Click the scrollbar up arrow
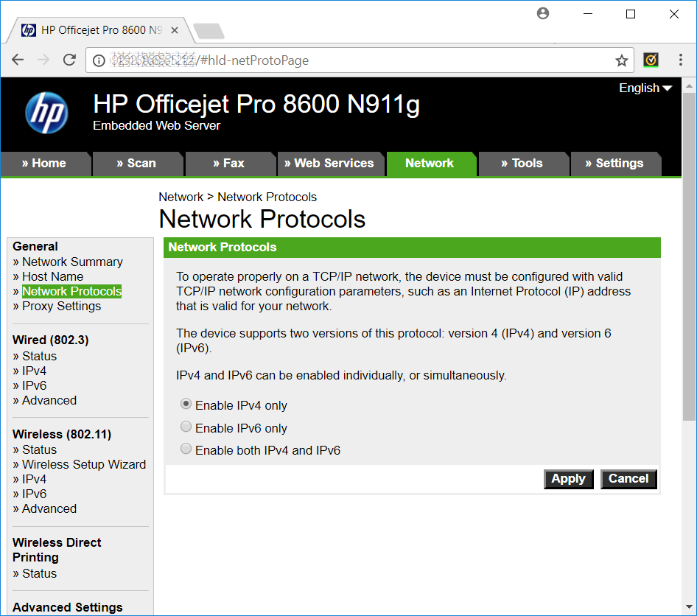The image size is (697, 616). [689, 85]
